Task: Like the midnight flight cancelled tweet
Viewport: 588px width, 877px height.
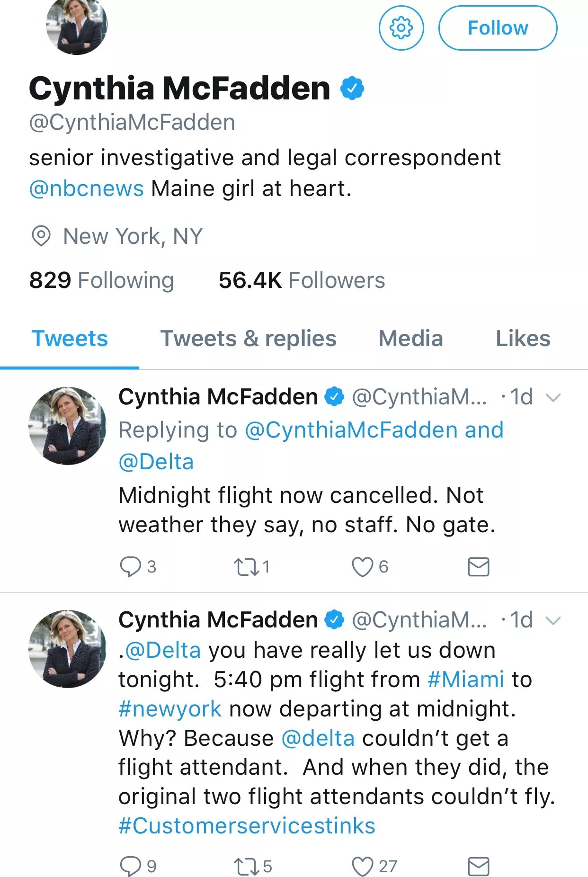Action: click(x=363, y=566)
